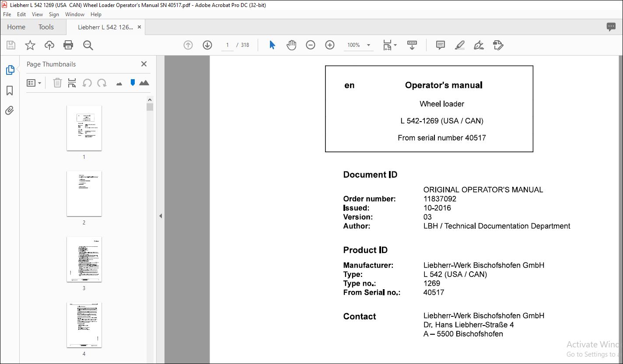The height and width of the screenshot is (364, 623).
Task: Print the document with printer icon
Action: [x=68, y=45]
